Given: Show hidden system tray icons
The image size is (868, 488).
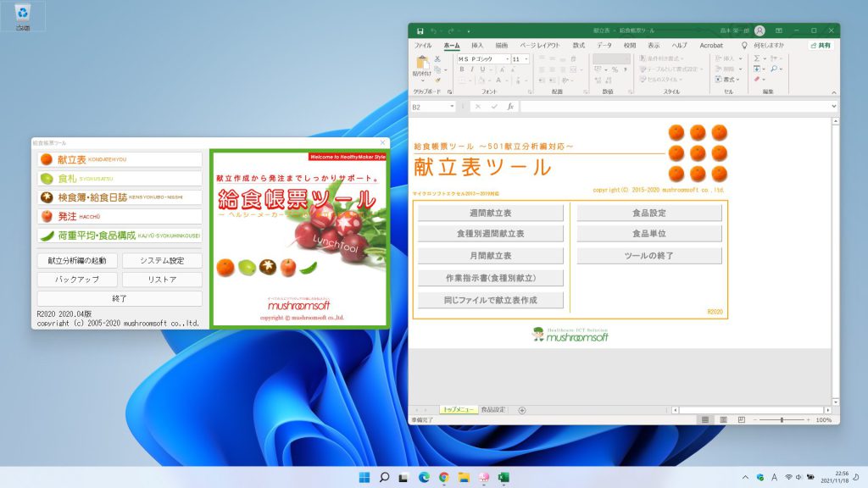Looking at the screenshot, I should pos(745,477).
